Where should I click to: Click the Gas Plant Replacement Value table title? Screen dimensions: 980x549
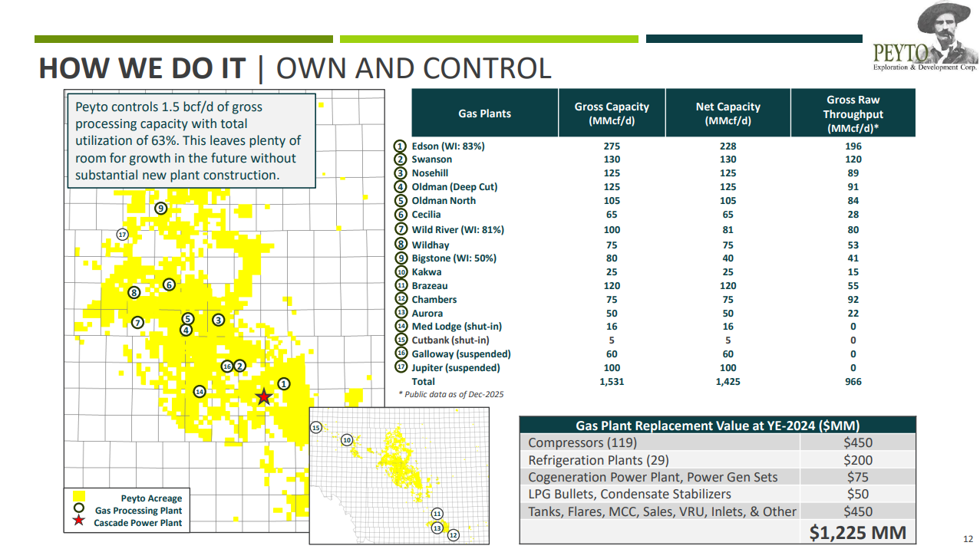(717, 426)
